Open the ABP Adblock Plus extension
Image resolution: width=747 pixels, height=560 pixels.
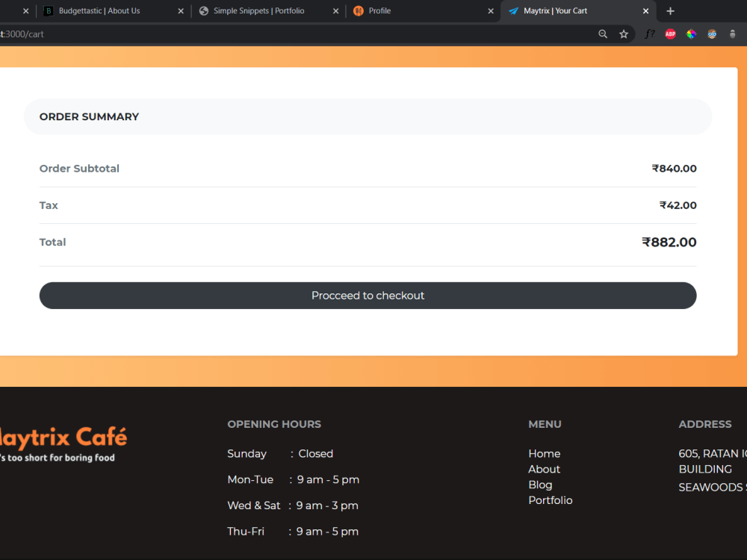pos(670,34)
